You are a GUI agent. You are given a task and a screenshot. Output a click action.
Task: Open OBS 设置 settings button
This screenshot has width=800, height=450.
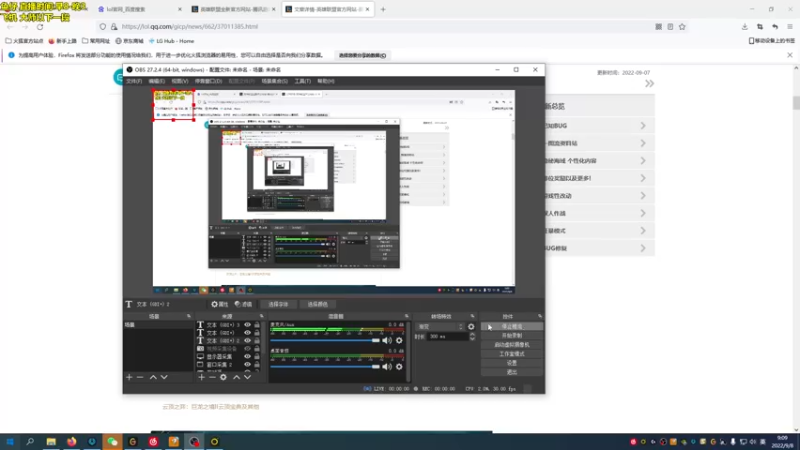[512, 363]
